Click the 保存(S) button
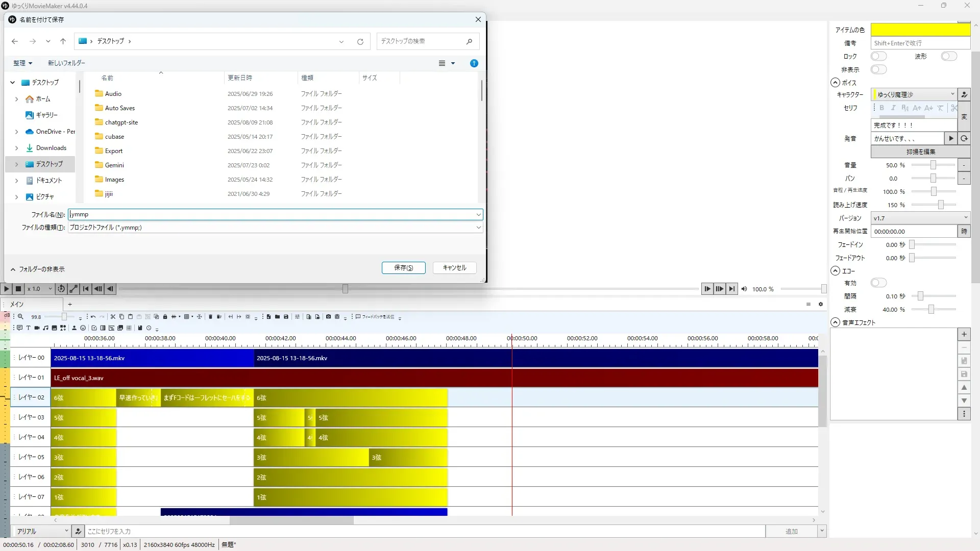Viewport: 980px width, 551px height. [403, 268]
